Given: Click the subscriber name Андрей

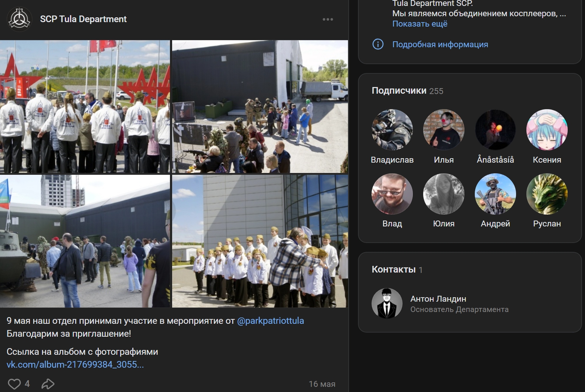Looking at the screenshot, I should pos(495,223).
